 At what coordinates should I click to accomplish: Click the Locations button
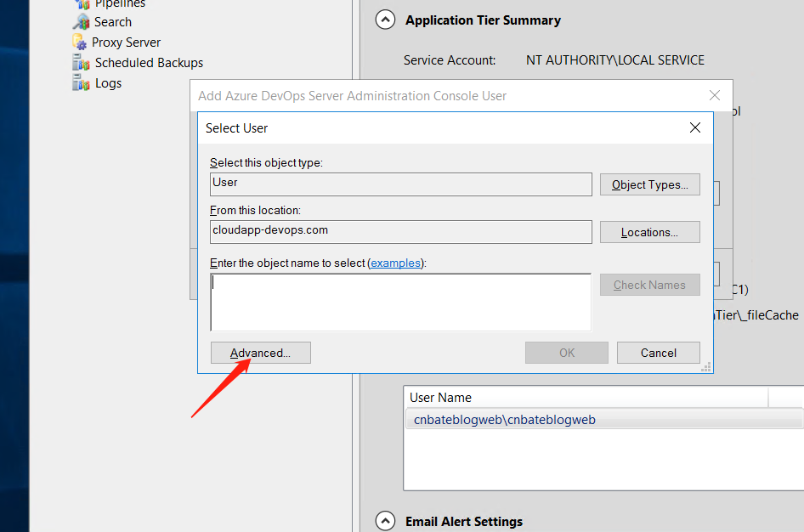pyautogui.click(x=649, y=232)
